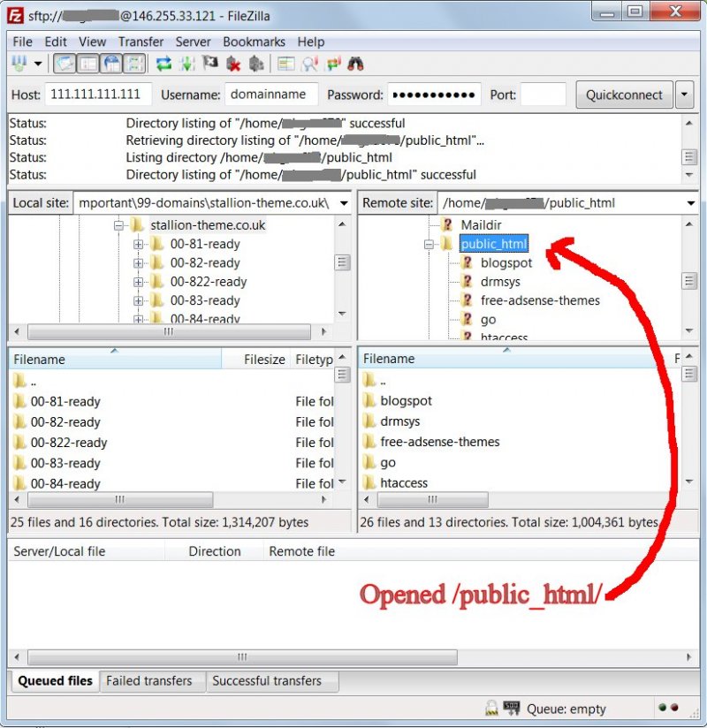Select drmsys in the remote tree

(x=500, y=282)
